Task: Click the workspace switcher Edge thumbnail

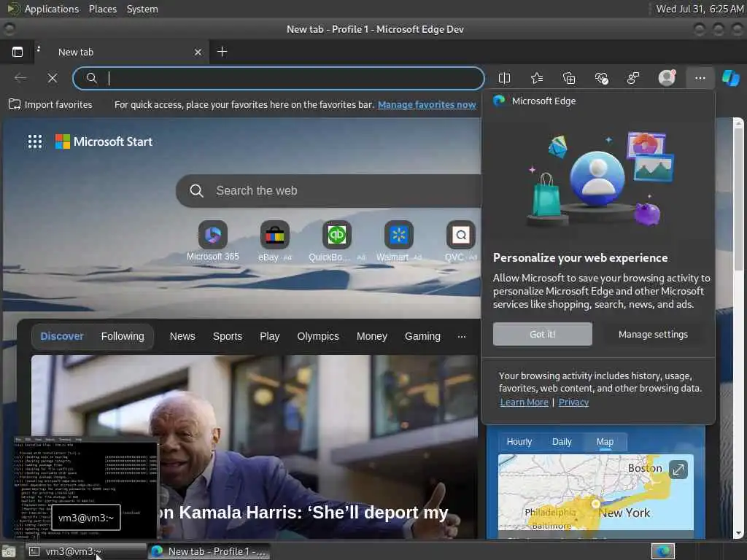Action: tap(663, 551)
